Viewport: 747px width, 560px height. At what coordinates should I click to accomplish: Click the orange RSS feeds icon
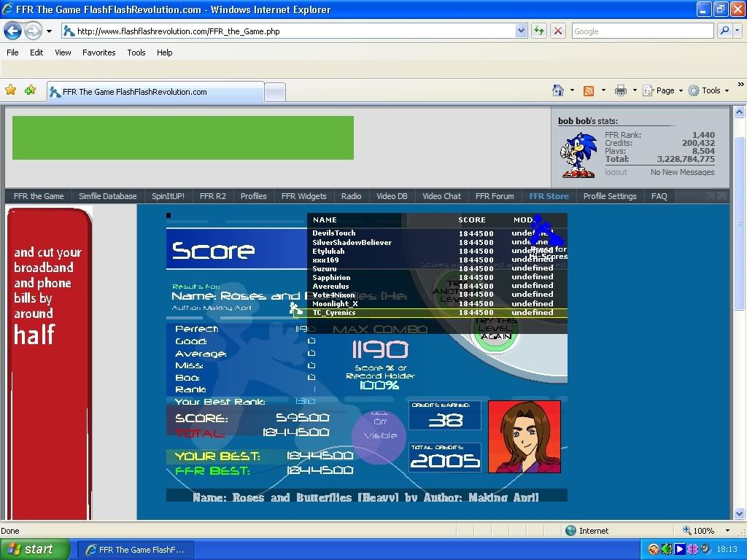pyautogui.click(x=589, y=90)
